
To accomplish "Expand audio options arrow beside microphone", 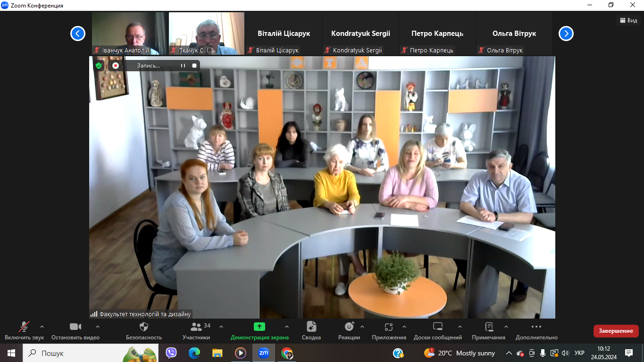I will 42,327.
